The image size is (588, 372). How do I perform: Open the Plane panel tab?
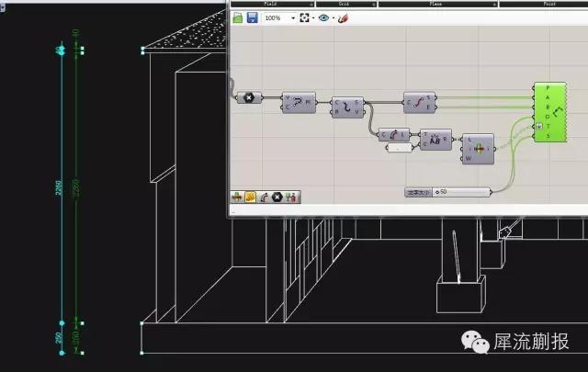coord(438,4)
